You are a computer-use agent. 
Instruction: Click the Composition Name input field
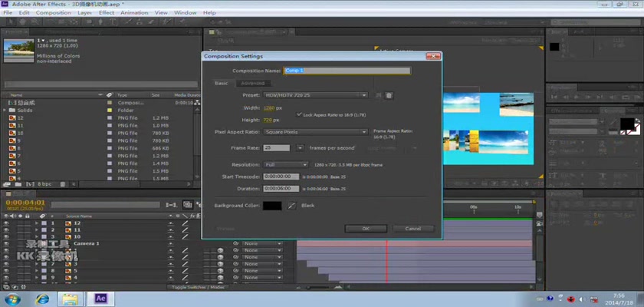347,71
